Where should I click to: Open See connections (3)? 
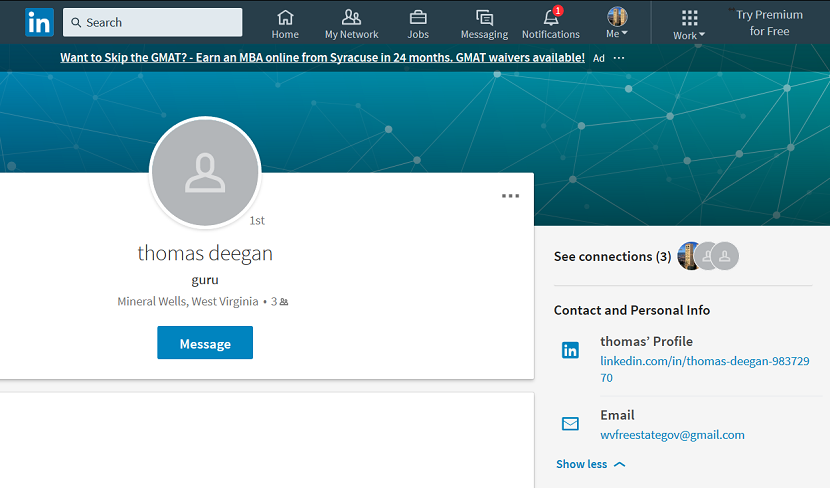(x=612, y=256)
